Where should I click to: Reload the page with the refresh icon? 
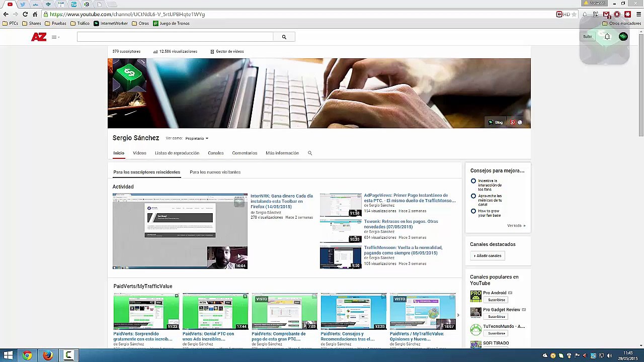pyautogui.click(x=25, y=14)
